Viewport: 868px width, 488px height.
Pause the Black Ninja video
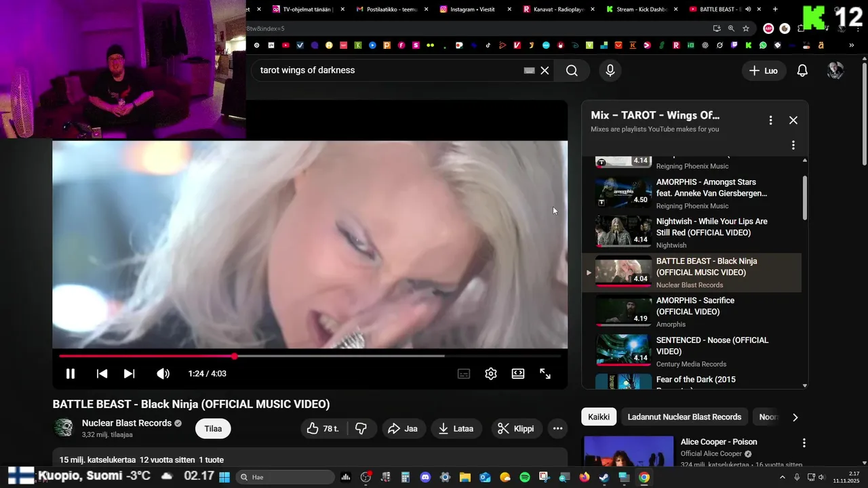[x=70, y=373]
